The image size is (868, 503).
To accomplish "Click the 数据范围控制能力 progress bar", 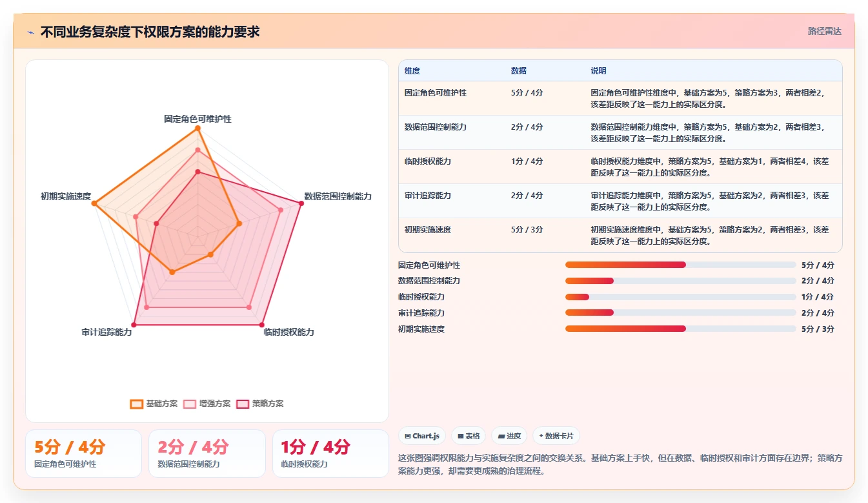I will [x=680, y=281].
